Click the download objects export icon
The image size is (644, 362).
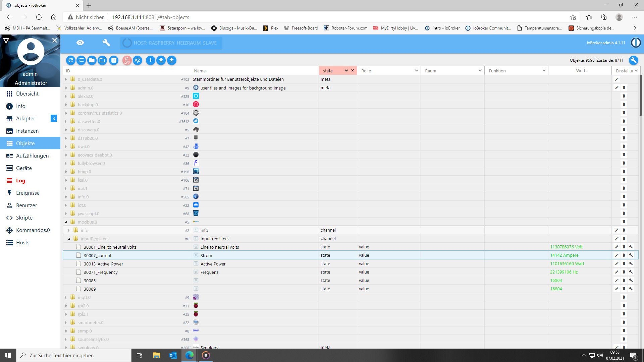coord(172,60)
